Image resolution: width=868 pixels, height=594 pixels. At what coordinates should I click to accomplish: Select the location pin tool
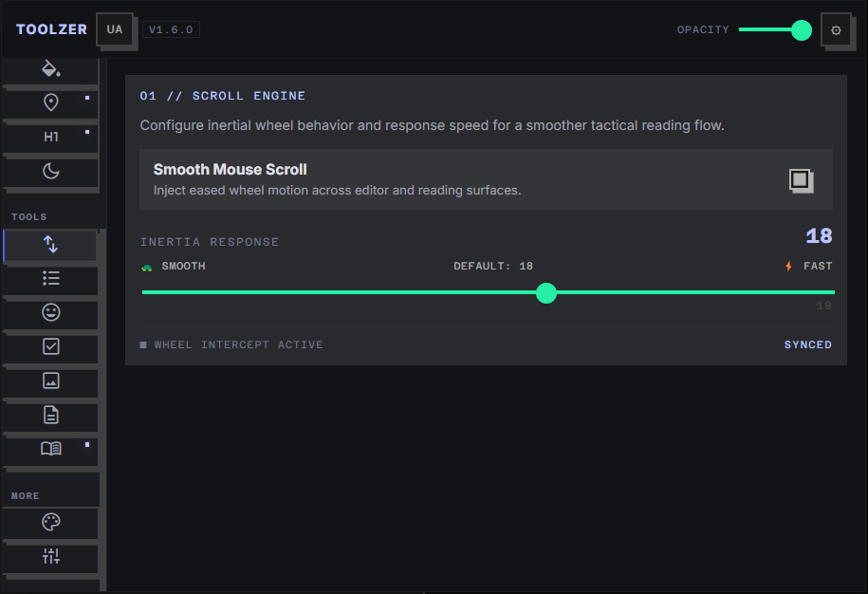[x=50, y=102]
